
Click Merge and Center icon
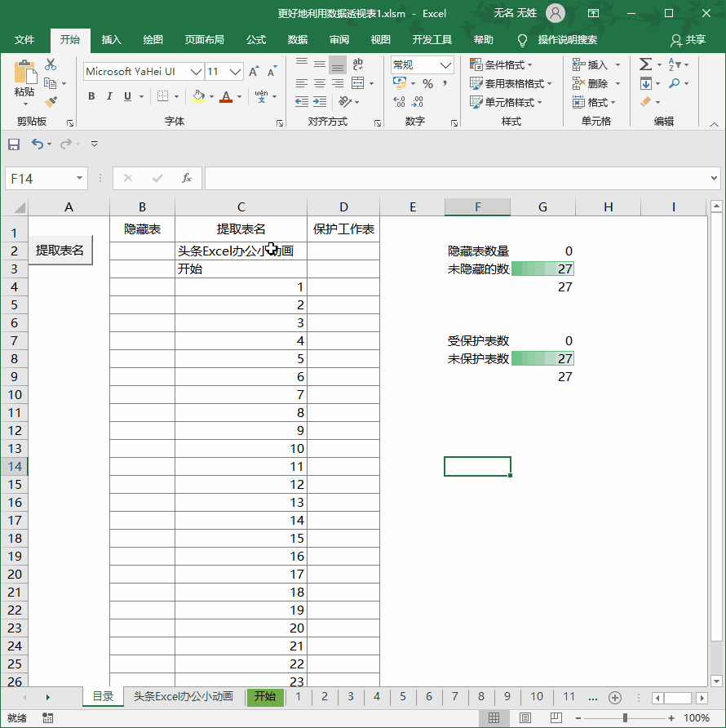point(358,83)
